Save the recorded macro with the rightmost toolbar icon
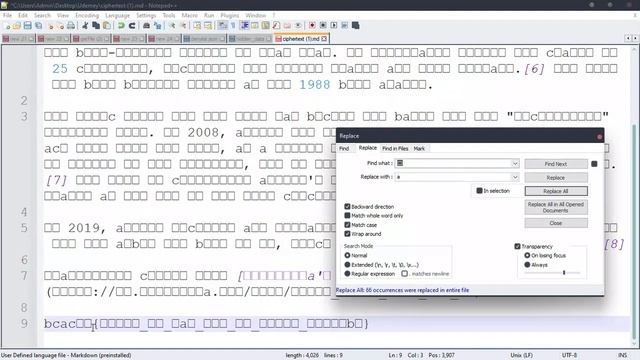Viewport: 640px width, 360px height. coord(356,25)
